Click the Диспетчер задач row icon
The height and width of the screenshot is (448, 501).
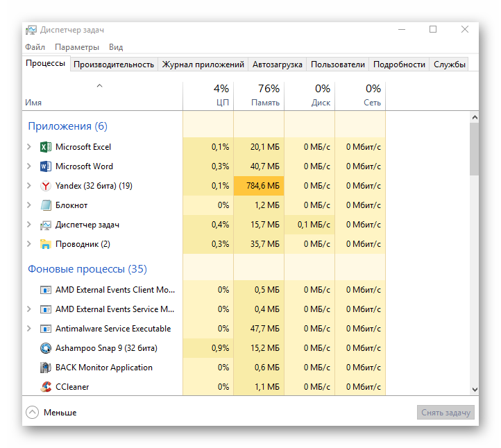click(x=45, y=225)
